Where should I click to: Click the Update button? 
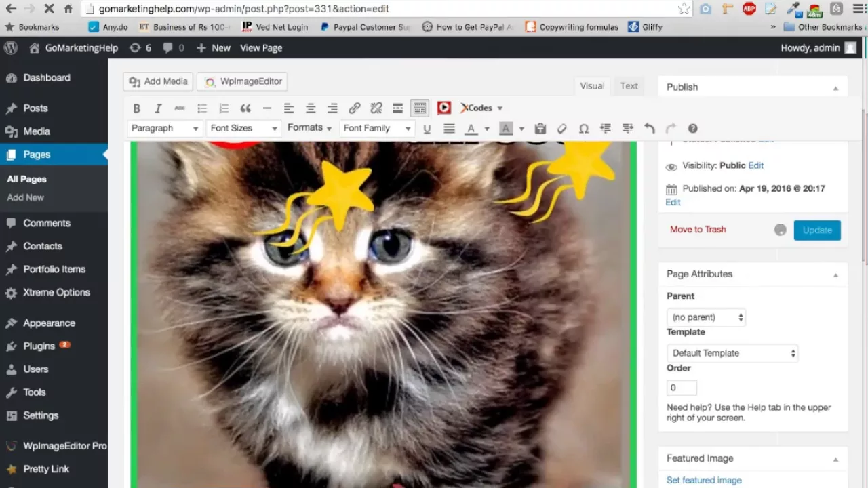click(817, 230)
